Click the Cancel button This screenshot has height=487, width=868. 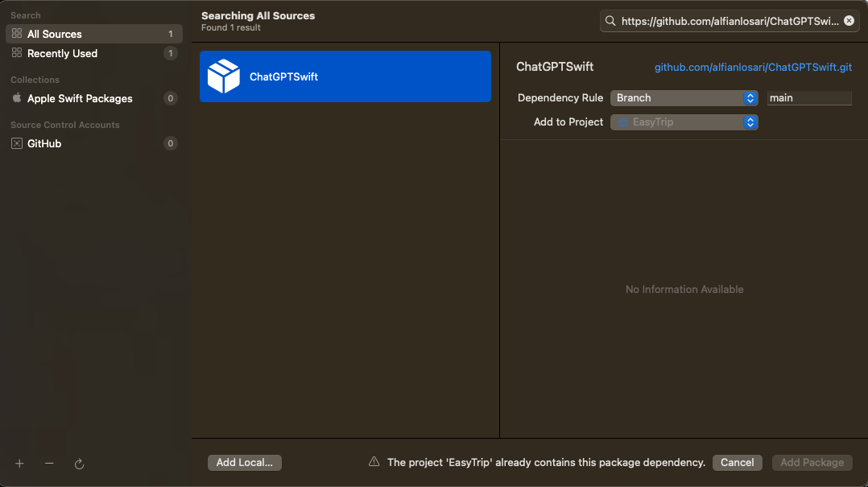click(x=737, y=463)
